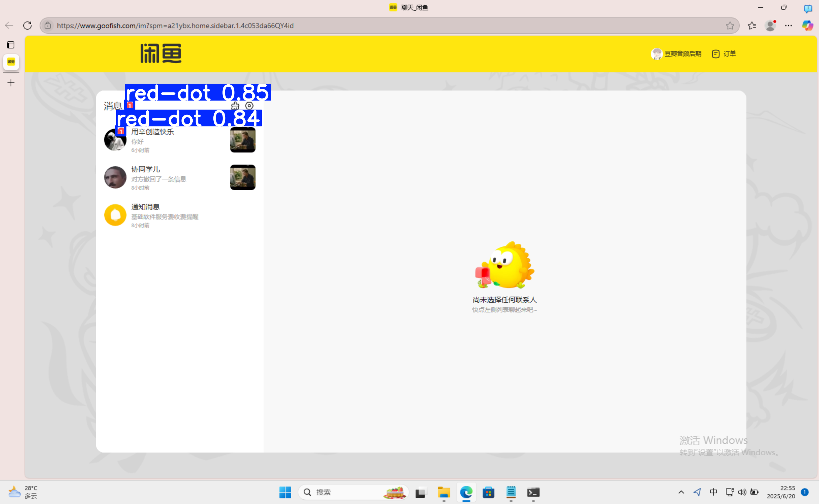The image size is (819, 504).
Task: Click the 6小时前 timestamp
Action: click(x=140, y=150)
